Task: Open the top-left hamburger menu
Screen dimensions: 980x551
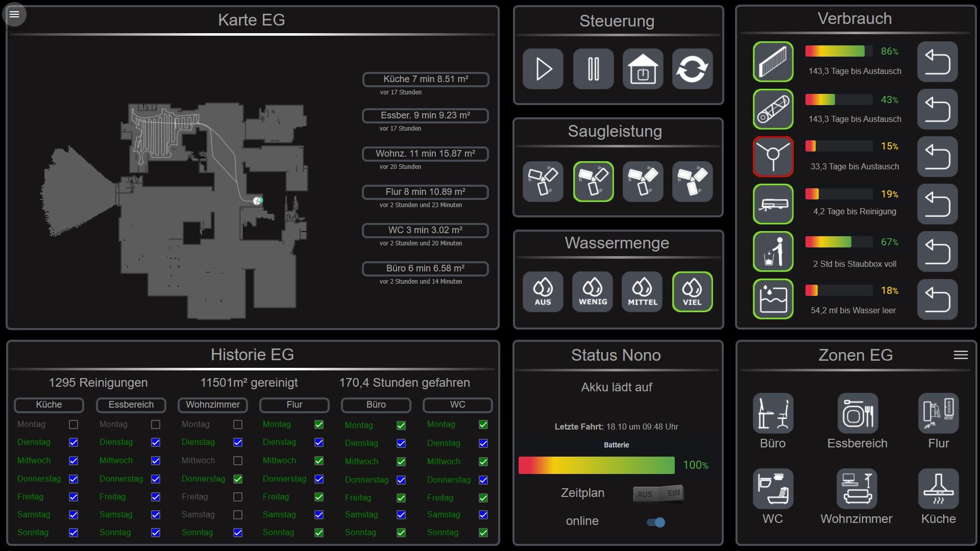Action: [14, 14]
